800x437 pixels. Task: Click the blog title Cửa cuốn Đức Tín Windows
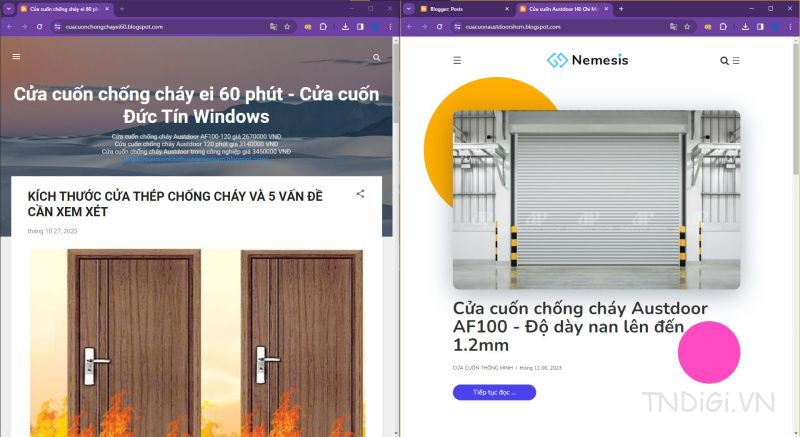click(x=196, y=105)
